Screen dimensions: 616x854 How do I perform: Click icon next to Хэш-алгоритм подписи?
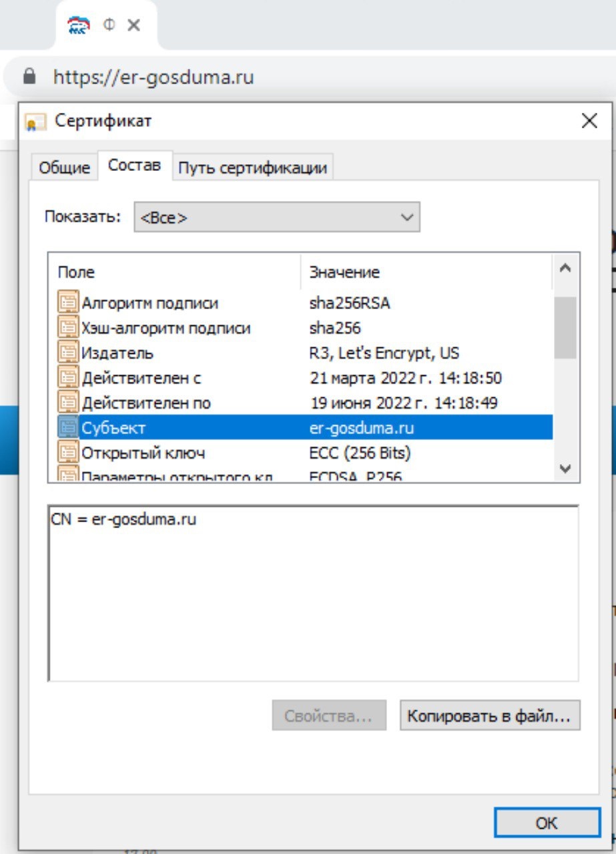(68, 329)
